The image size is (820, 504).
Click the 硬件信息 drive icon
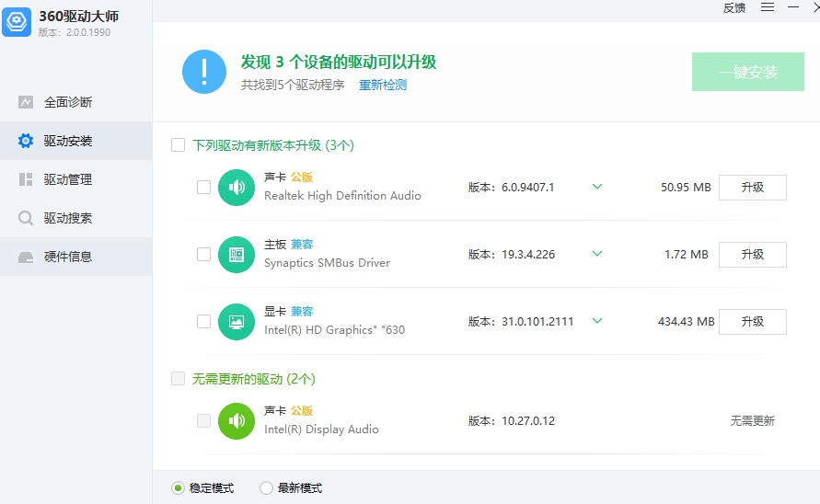pos(26,257)
